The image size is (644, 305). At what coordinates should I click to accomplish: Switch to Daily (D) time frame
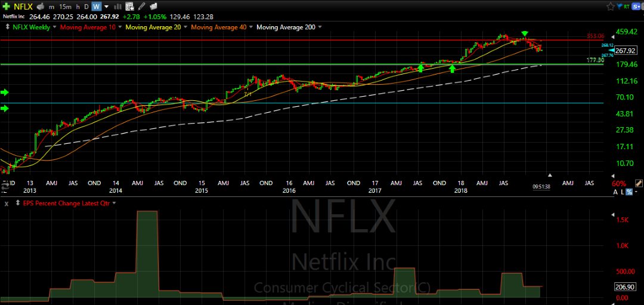(86, 7)
